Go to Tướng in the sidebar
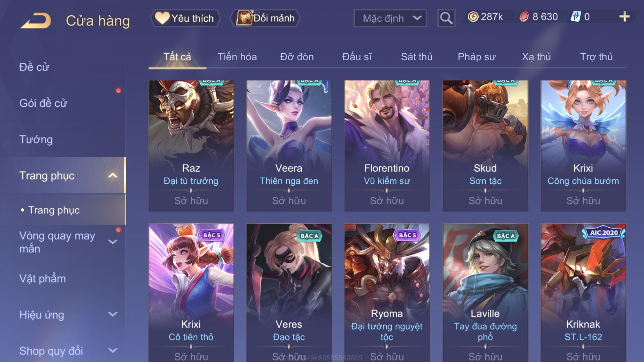The height and width of the screenshot is (362, 644). pos(36,139)
